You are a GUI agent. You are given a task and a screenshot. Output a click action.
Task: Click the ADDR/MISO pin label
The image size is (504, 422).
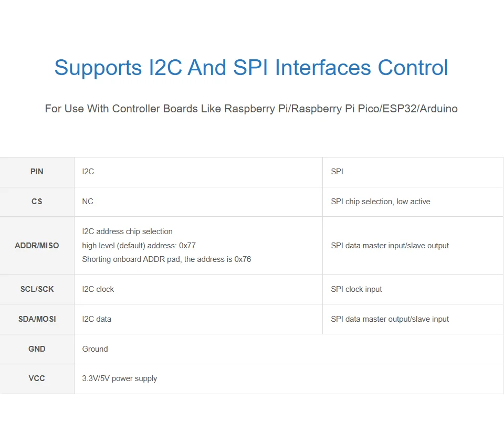click(37, 246)
